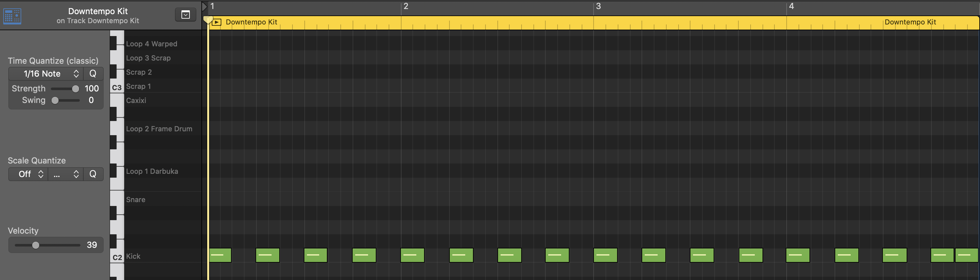Select the Scrap 2 drum row
The width and height of the screenshot is (980, 280).
point(163,72)
